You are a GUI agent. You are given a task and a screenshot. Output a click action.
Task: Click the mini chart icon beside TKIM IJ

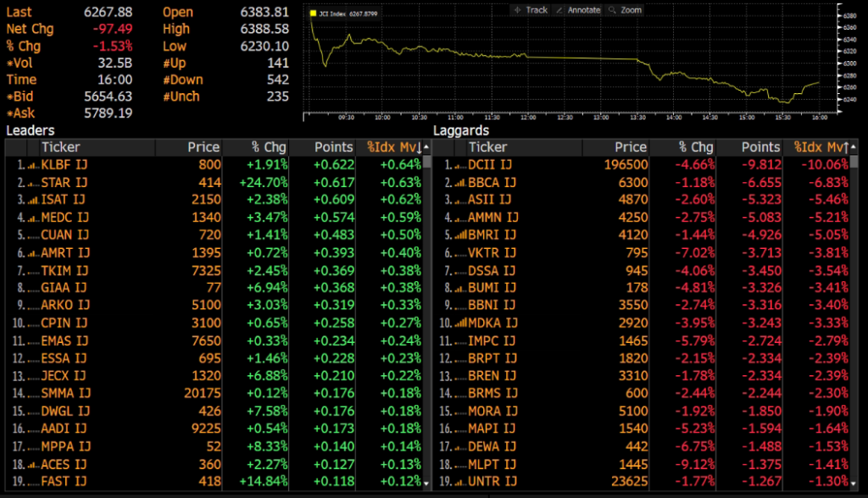pos(33,271)
